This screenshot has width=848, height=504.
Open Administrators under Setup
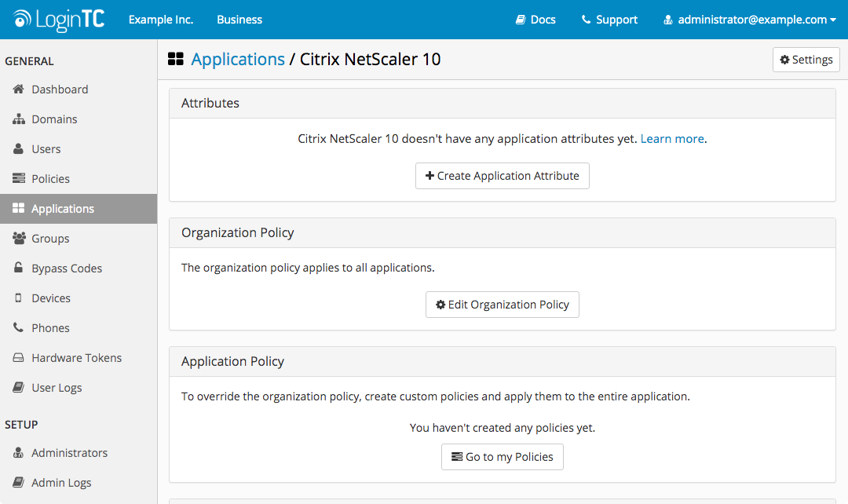(79, 453)
